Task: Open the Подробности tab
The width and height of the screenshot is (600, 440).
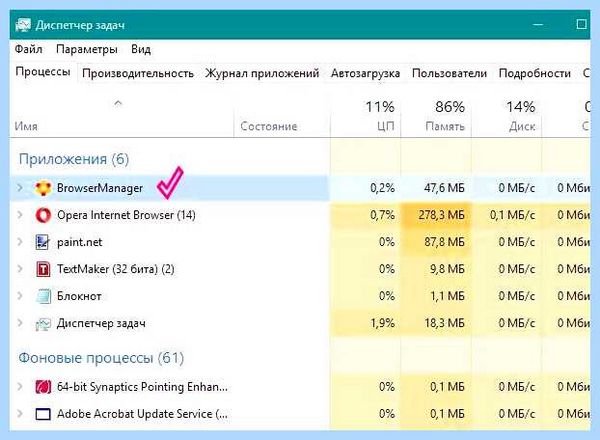Action: pyautogui.click(x=535, y=73)
